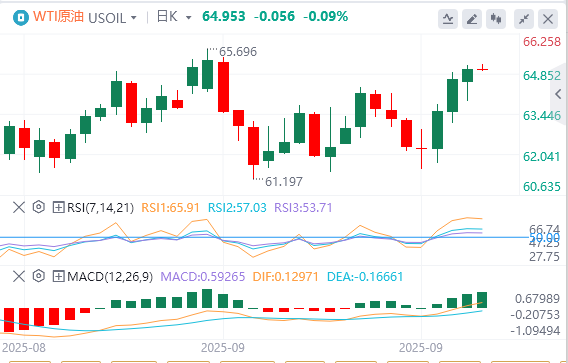Click the 65.696 high price marker
This screenshot has height=363, width=568.
tap(238, 52)
